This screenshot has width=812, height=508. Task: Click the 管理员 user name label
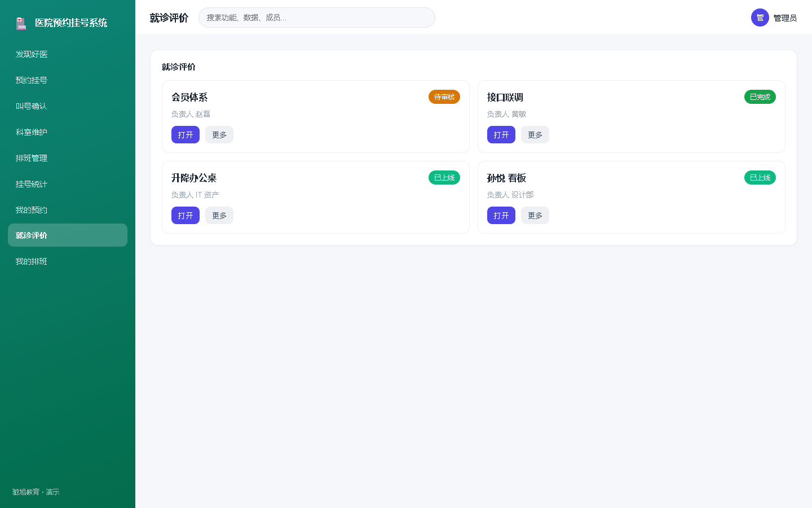tap(785, 18)
